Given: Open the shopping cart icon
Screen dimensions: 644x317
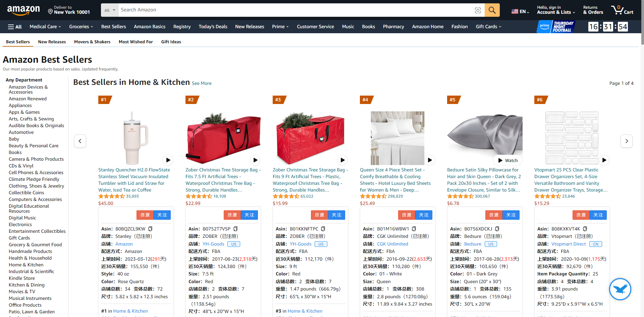Looking at the screenshot, I should [622, 10].
